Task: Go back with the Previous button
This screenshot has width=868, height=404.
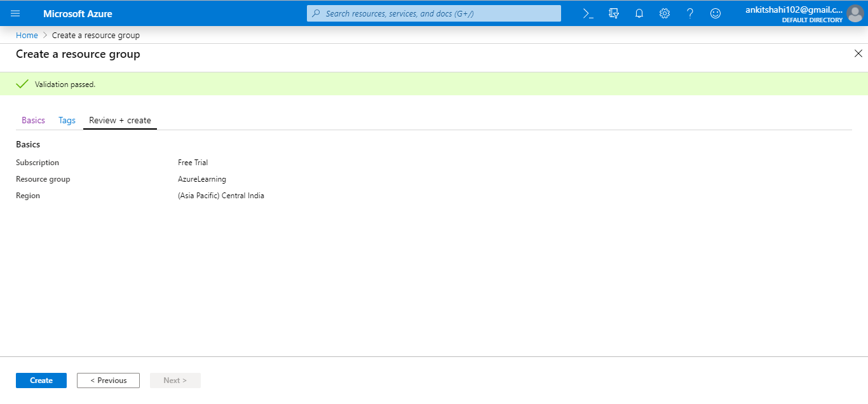Action: coord(108,380)
